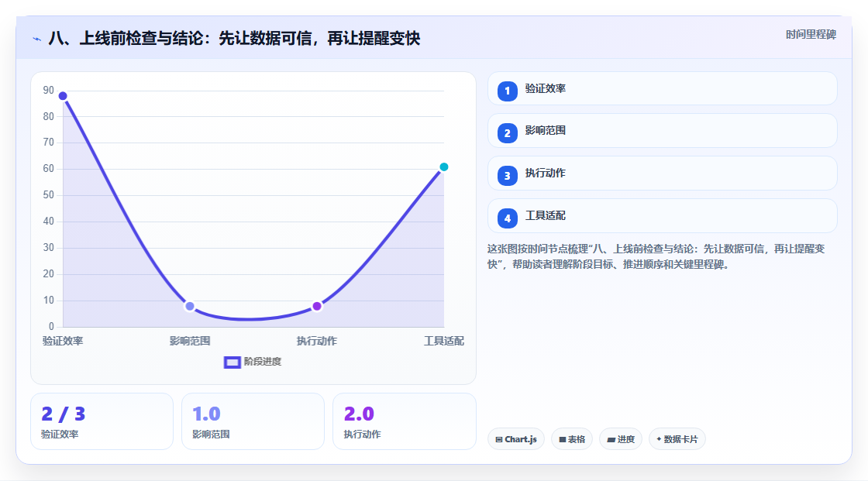868x481 pixels.
Task: Click the 进度 tag chip
Action: [621, 439]
